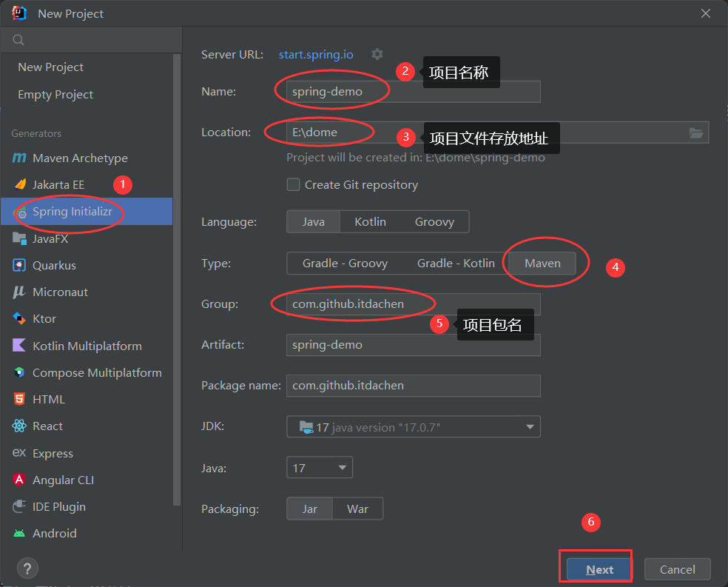Viewport: 728px width, 587px height.
Task: Click the Android generator icon
Action: [x=19, y=534]
